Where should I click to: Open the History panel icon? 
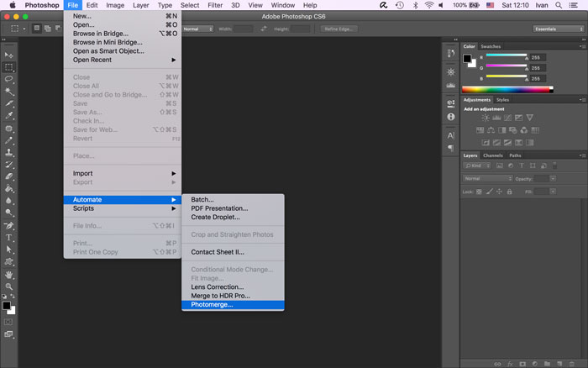coord(451,53)
